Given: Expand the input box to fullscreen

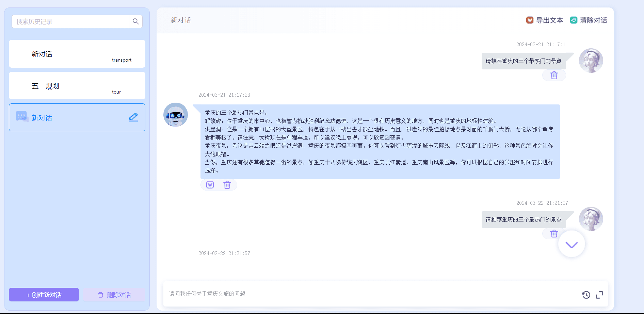Looking at the screenshot, I should coord(599,295).
